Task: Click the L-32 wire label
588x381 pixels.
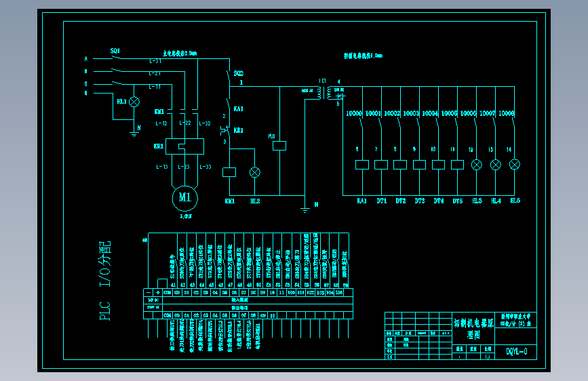Action: (205, 123)
